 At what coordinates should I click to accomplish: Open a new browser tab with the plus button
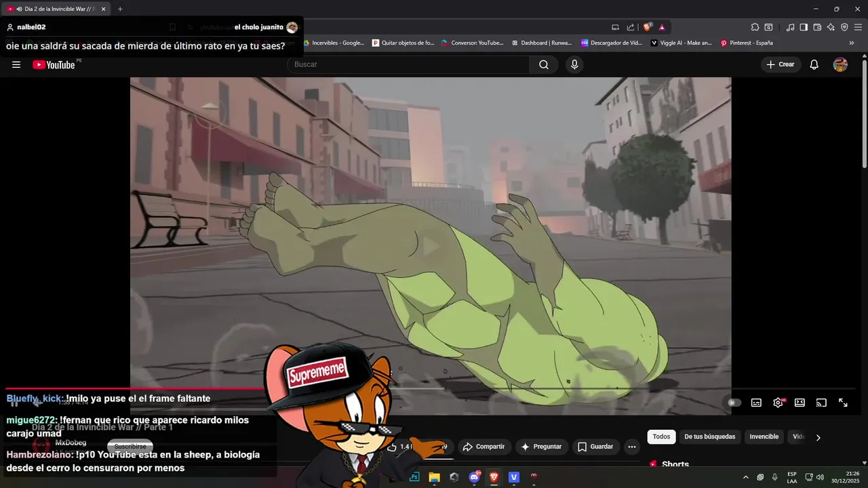point(120,9)
